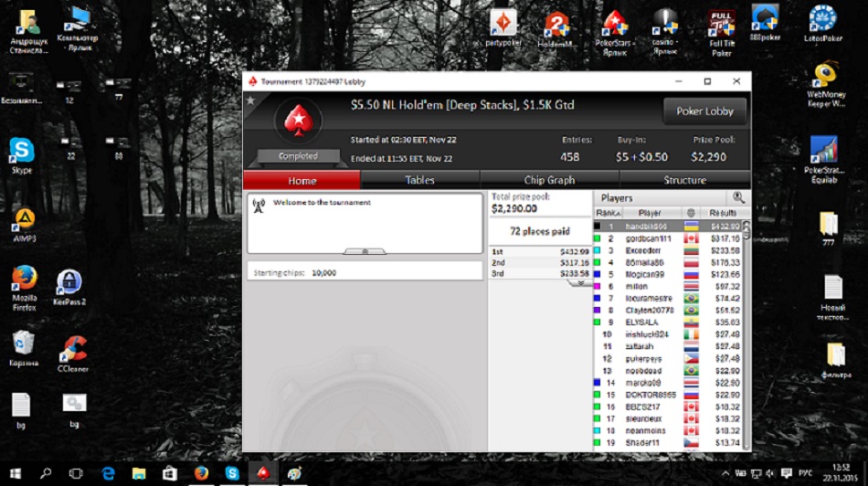Select the фильтра folder icon
Screen dimensions: 868x486
(836, 360)
